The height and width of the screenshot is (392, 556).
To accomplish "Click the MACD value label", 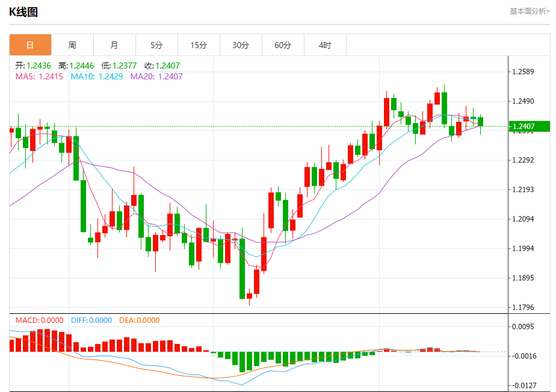I will coord(40,320).
